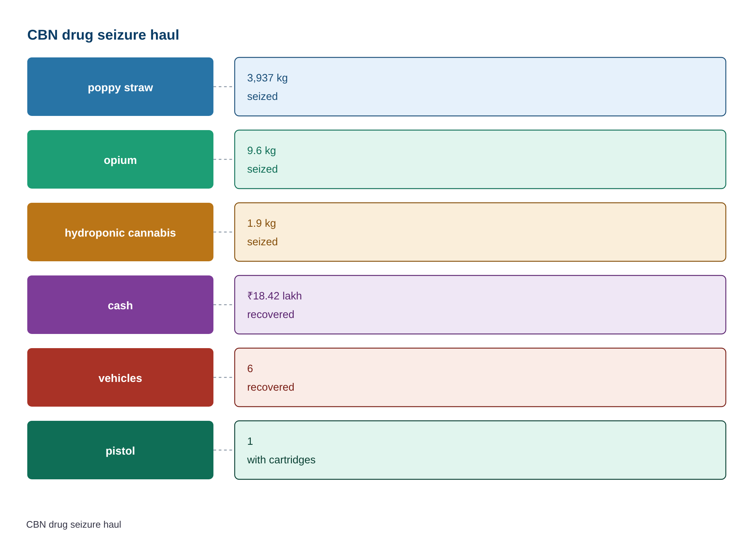Click the 1 with cartridges panel
Viewport: 756px width, 548px height.
[480, 450]
